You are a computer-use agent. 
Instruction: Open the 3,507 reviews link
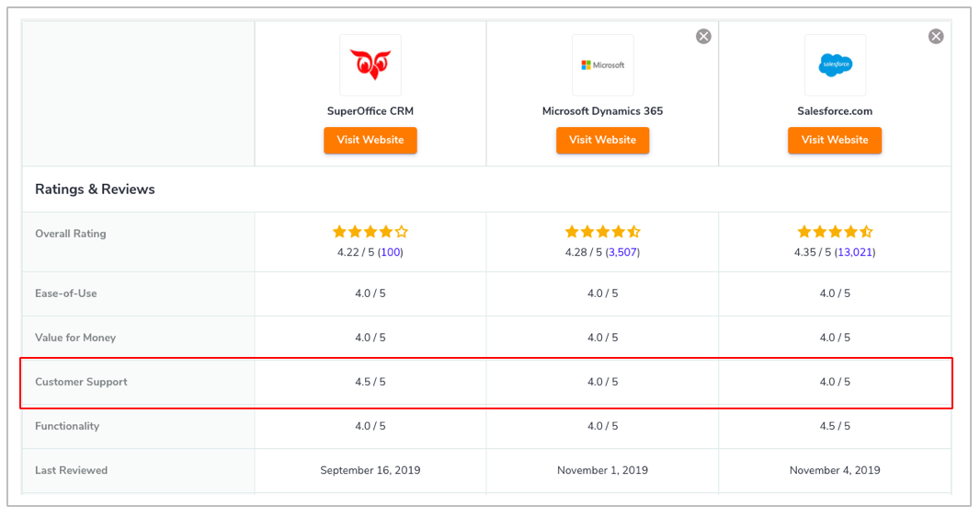coord(623,252)
